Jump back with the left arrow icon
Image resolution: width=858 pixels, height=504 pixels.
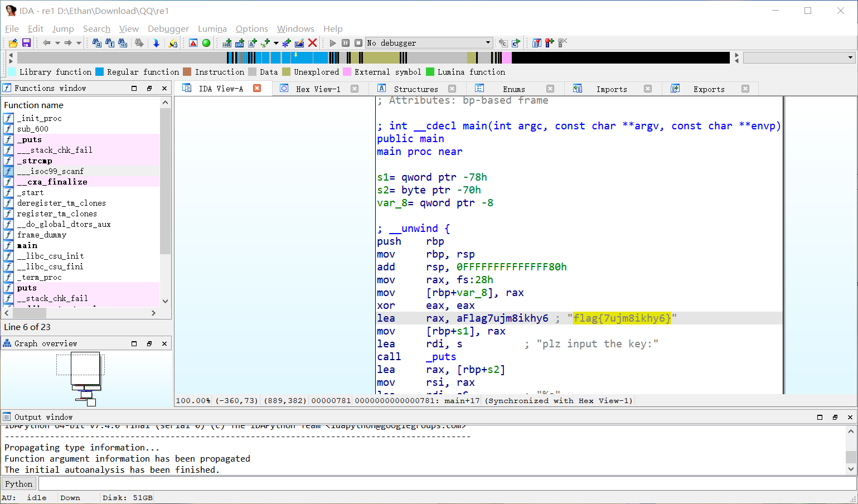pos(47,43)
